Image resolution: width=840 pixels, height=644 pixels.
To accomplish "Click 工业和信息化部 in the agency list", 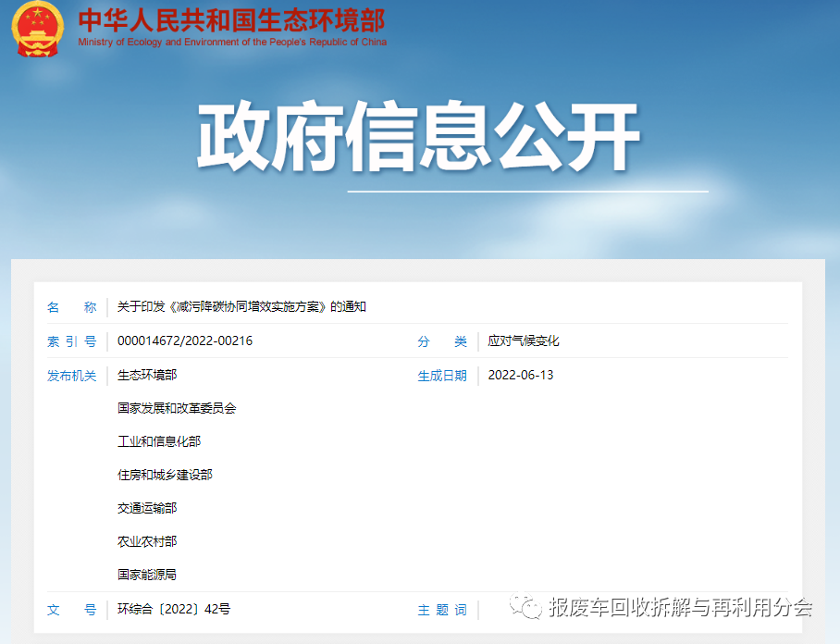I will (x=159, y=441).
